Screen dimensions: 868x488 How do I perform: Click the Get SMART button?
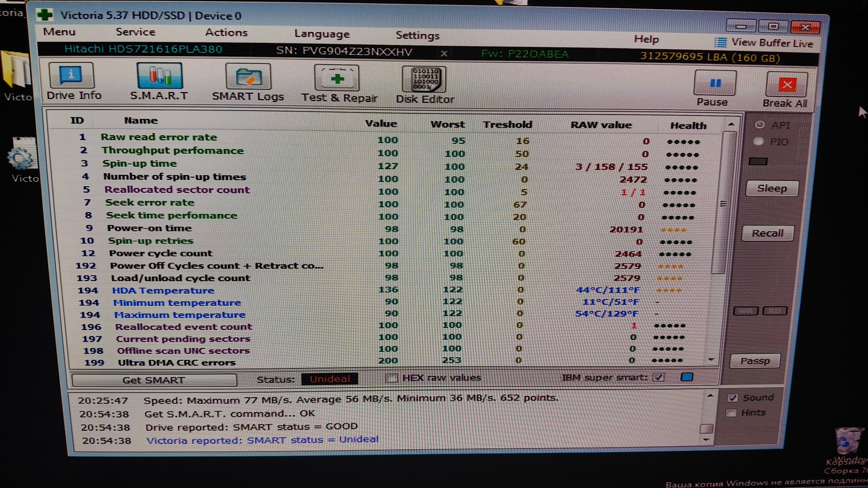coord(154,380)
